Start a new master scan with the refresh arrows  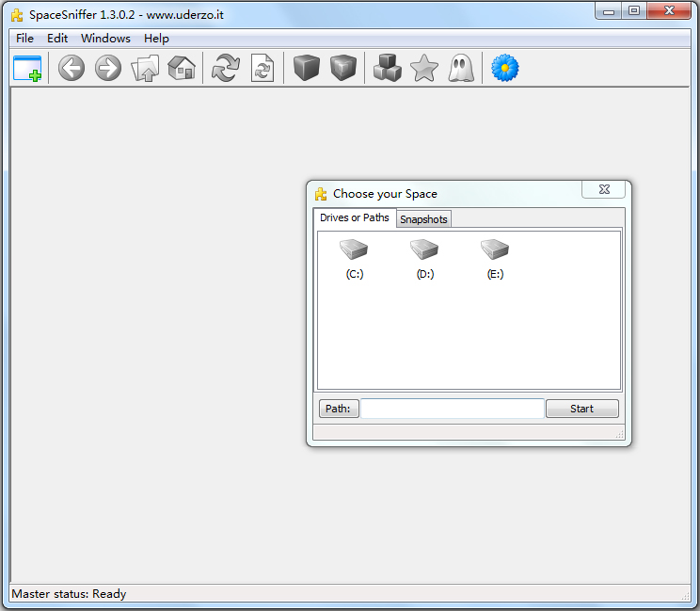(x=226, y=69)
